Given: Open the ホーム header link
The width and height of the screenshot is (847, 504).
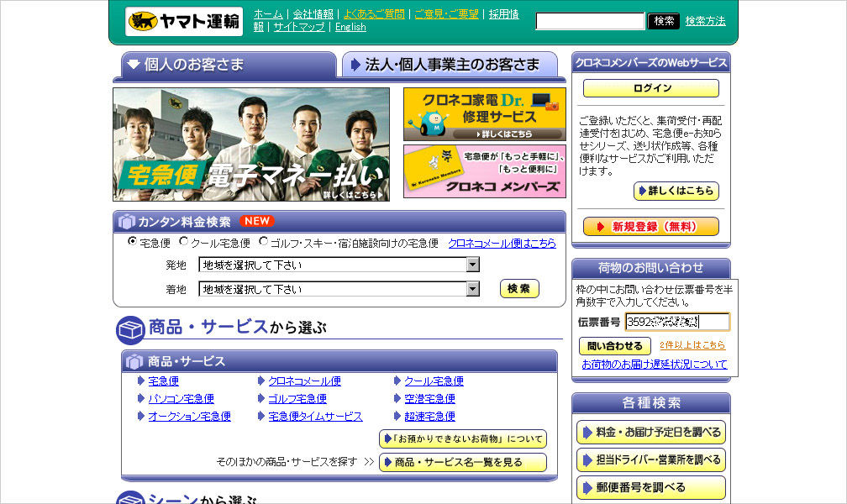Looking at the screenshot, I should (269, 14).
